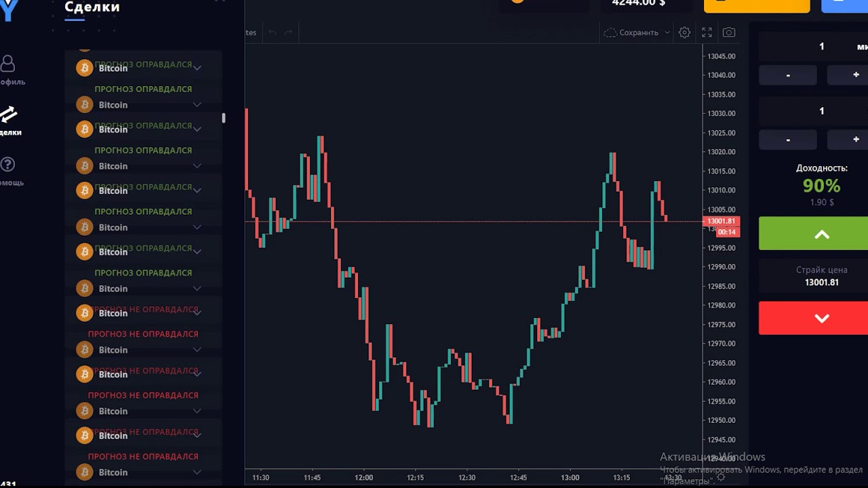Click the Сохранить cloud save button
Screen dimensions: 868x488
tap(631, 33)
